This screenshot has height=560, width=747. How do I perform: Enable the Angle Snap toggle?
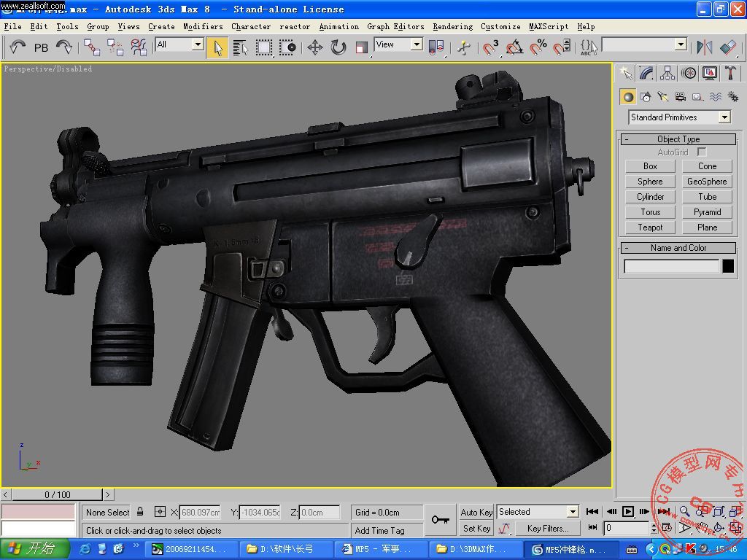[516, 47]
